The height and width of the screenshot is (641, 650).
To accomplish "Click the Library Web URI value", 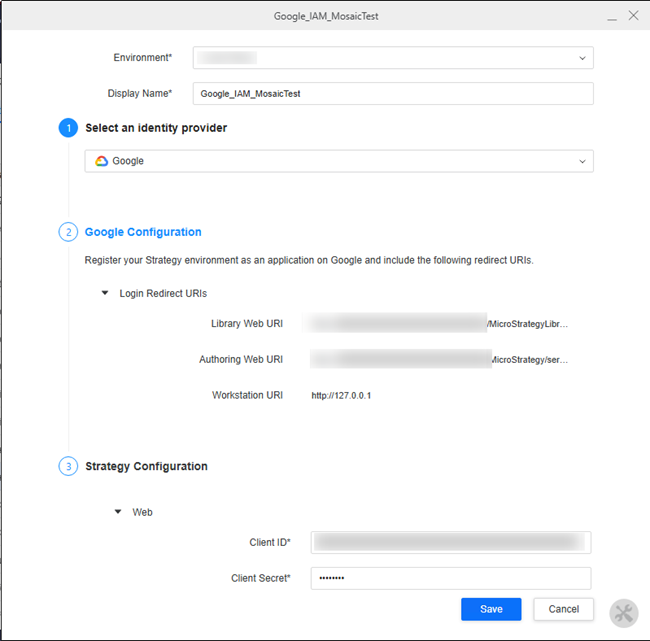I will (440, 324).
